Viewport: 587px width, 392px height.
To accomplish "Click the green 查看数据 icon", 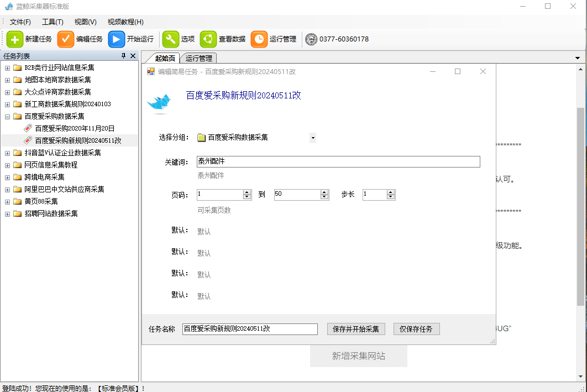I will [x=208, y=39].
